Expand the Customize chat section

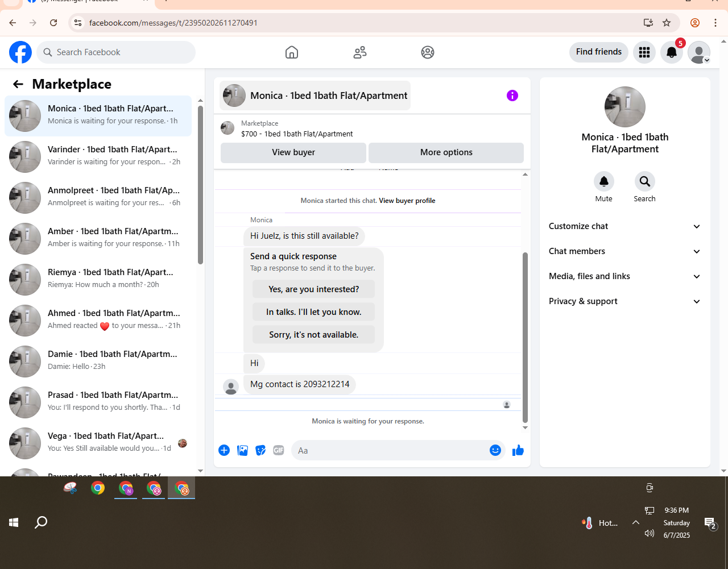[625, 226]
